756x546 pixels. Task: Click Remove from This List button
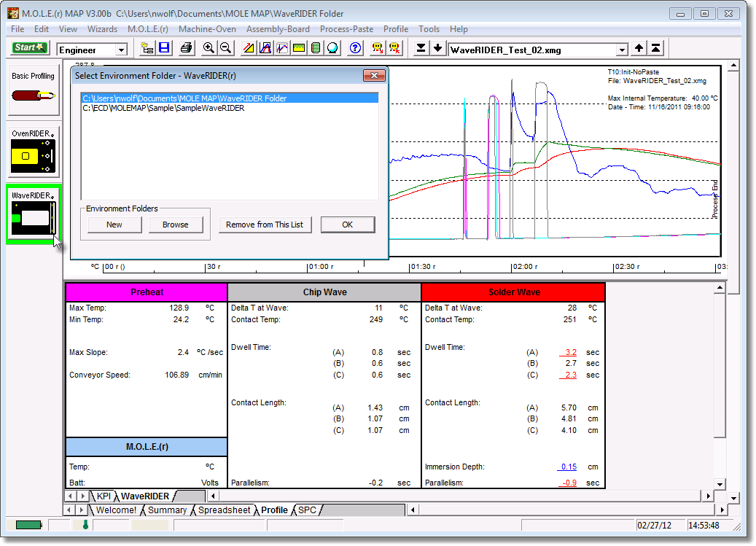[265, 225]
